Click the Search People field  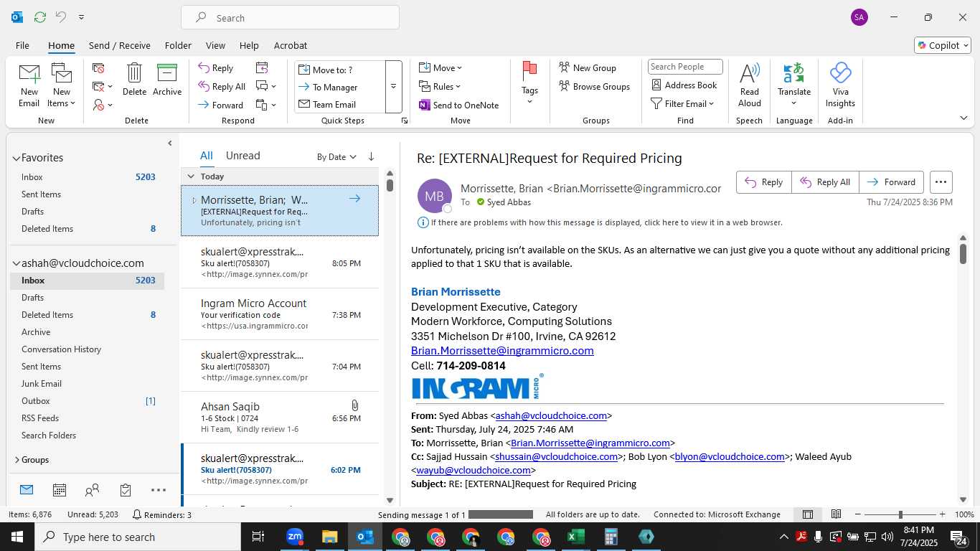coord(685,67)
